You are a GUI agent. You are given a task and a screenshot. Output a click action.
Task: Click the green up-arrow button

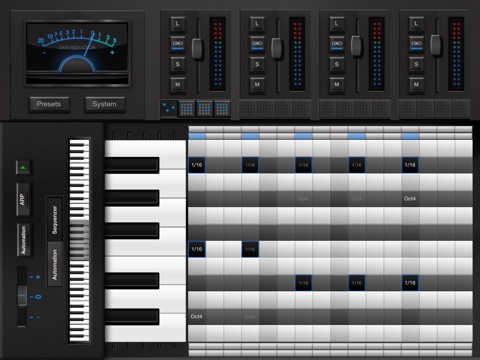click(23, 167)
